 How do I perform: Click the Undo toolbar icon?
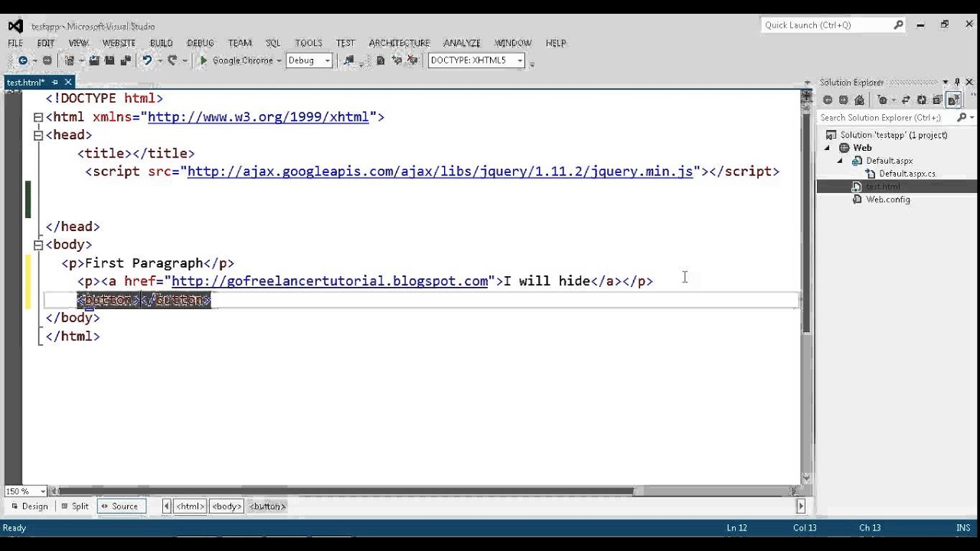[x=147, y=60]
